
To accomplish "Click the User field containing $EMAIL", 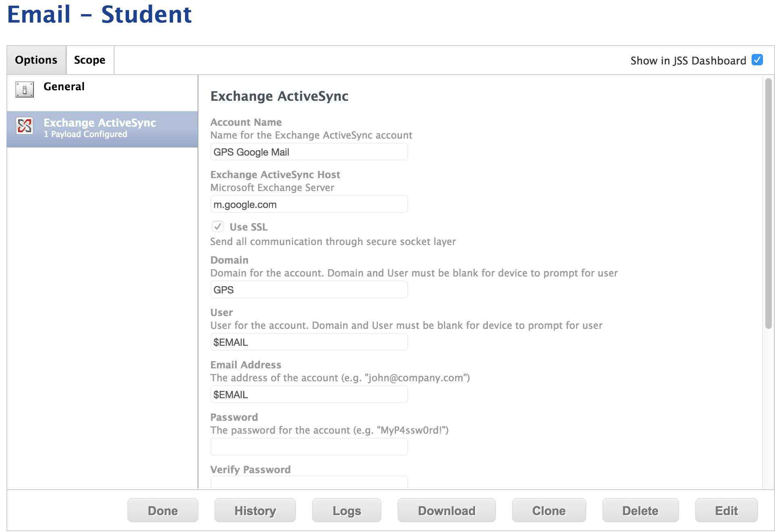I will (309, 342).
